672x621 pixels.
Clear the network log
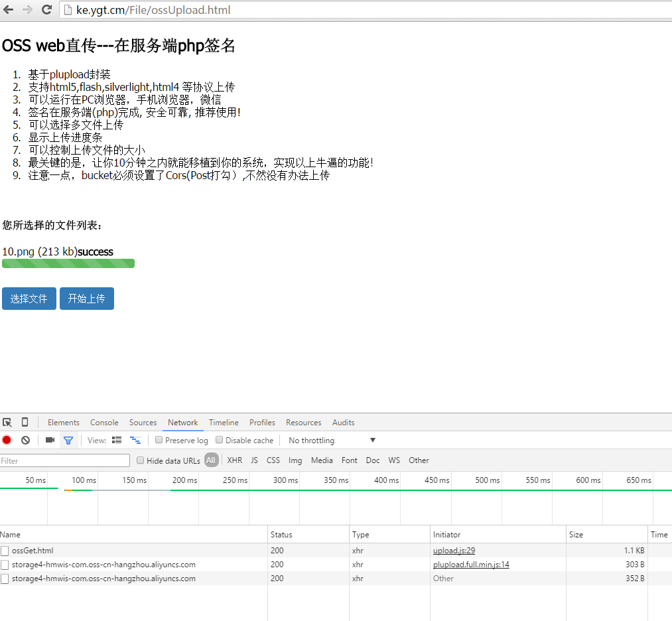coord(25,440)
